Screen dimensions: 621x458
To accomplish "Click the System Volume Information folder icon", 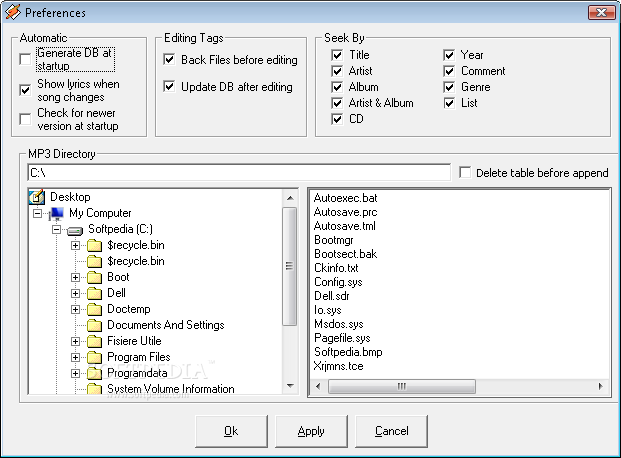I will (x=94, y=389).
